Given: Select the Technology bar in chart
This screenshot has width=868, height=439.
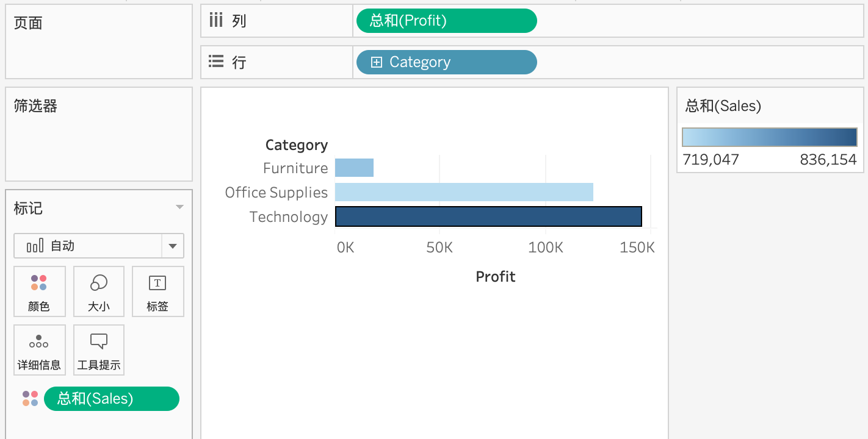Looking at the screenshot, I should [x=488, y=216].
